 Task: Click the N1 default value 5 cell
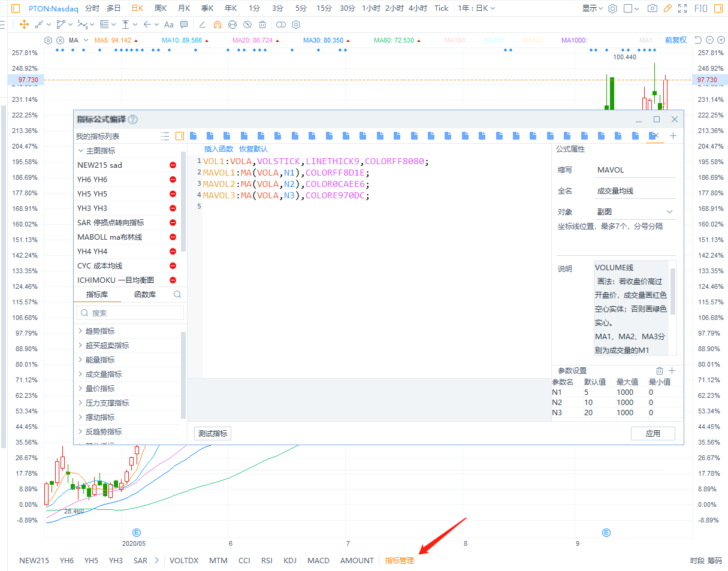click(599, 392)
